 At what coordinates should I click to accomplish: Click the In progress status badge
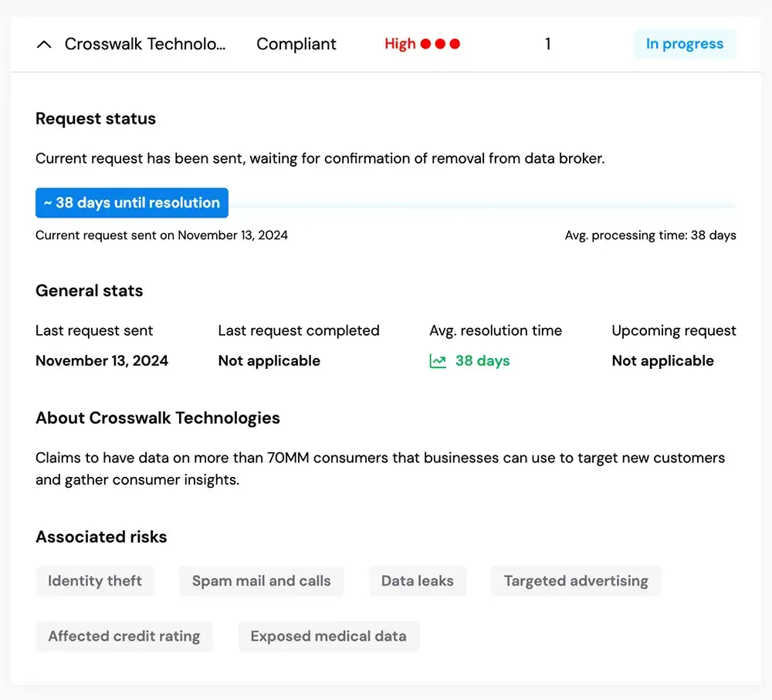(684, 44)
